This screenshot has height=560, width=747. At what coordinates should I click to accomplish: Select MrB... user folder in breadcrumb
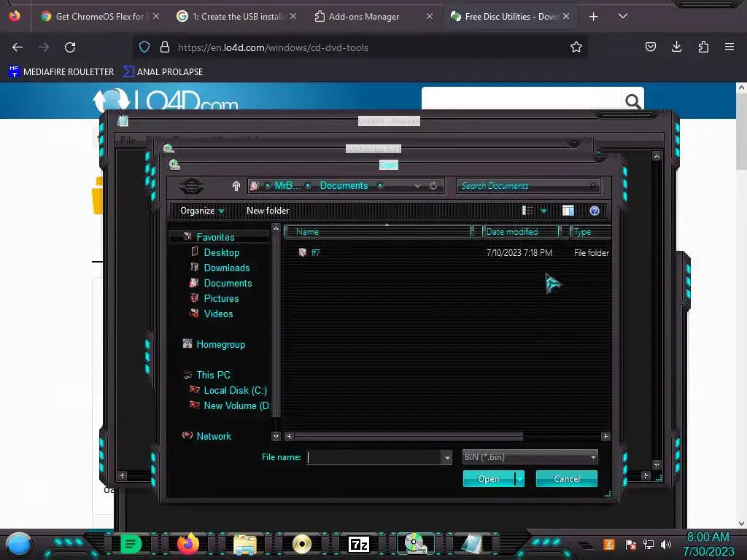[287, 186]
